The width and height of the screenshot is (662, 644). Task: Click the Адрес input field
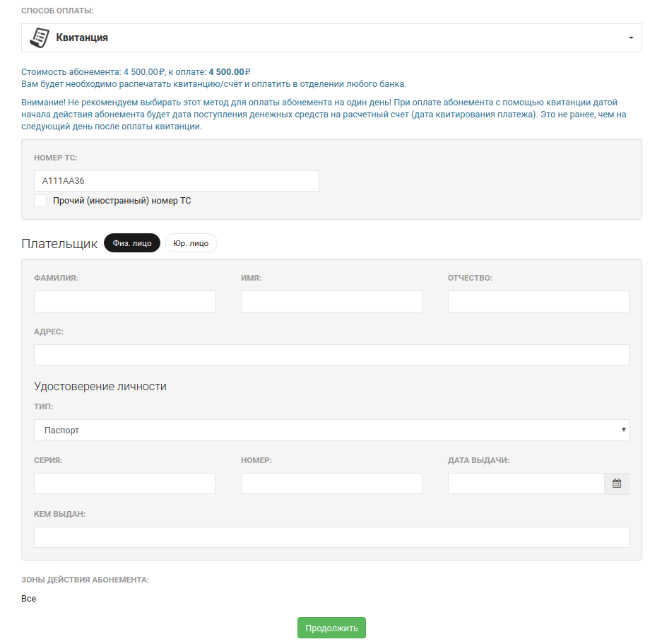(331, 355)
